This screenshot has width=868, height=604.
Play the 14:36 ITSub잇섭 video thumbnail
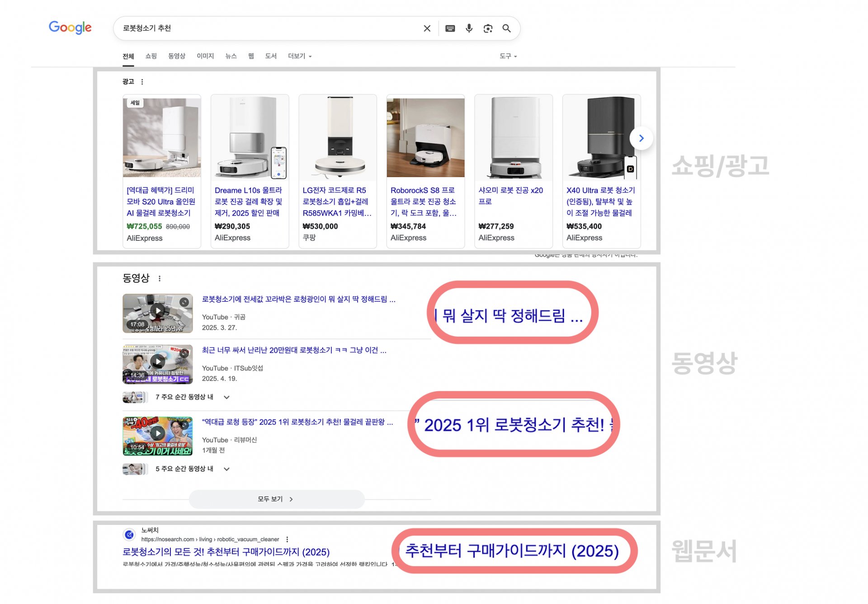pyautogui.click(x=157, y=364)
